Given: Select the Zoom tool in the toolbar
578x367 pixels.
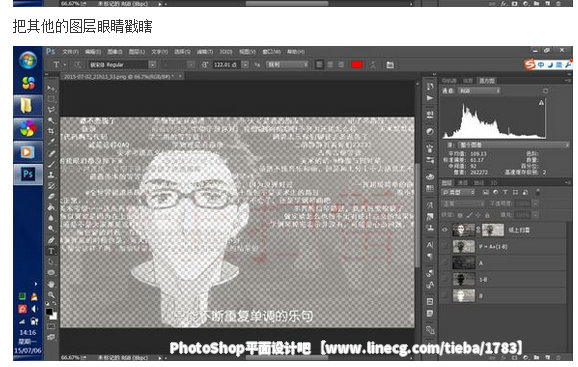Looking at the screenshot, I should tap(51, 295).
